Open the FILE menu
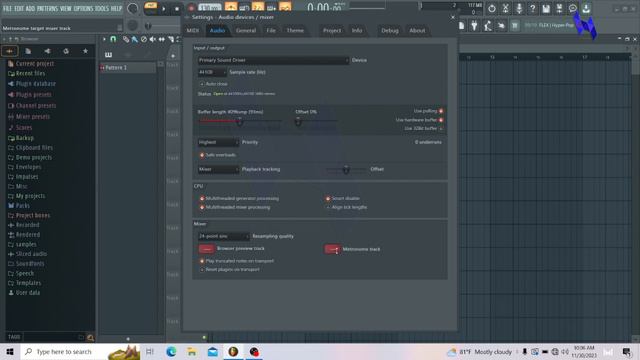The image size is (640, 360). pyautogui.click(x=7, y=9)
